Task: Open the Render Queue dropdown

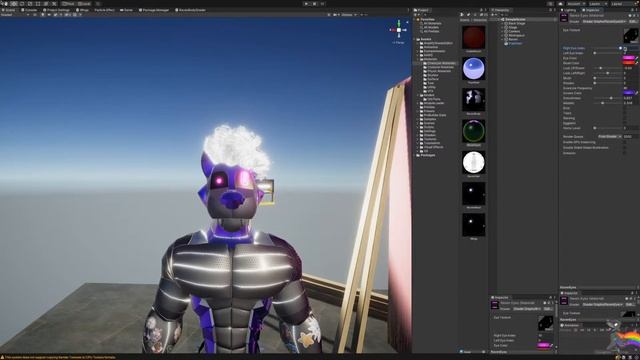Action: click(610, 136)
